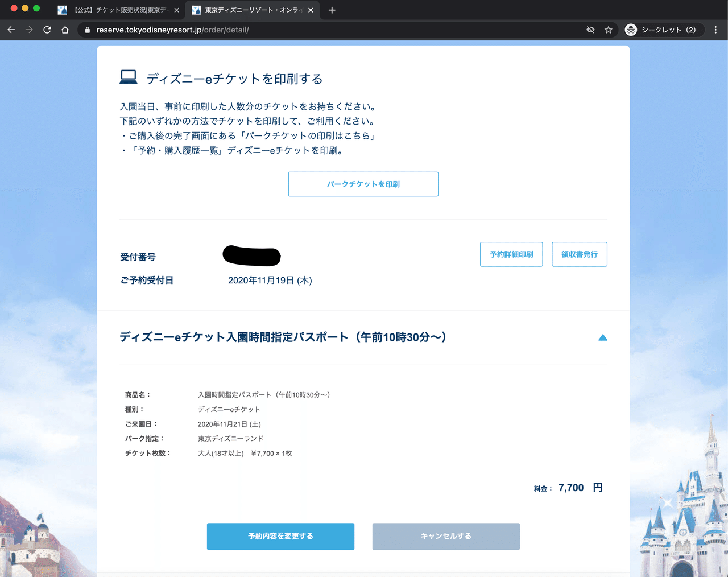728x577 pixels.
Task: Close the 東京ディズニーリゾート・オンライン tab
Action: (x=311, y=10)
